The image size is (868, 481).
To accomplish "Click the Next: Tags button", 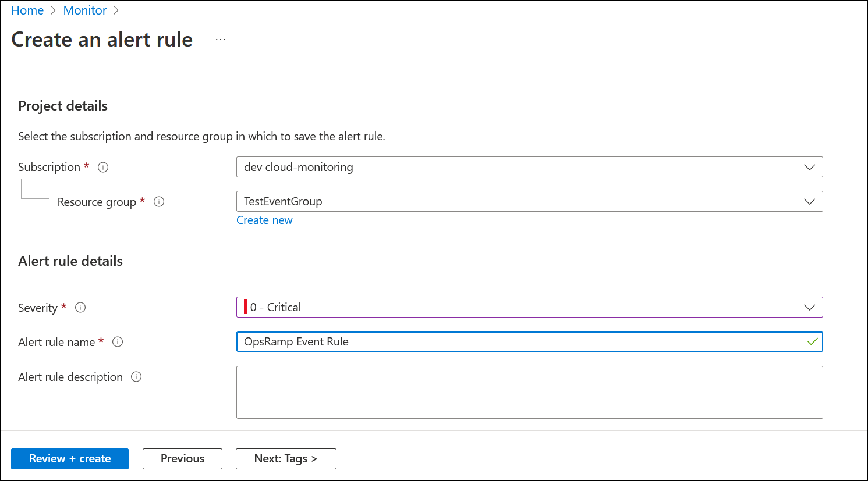I will tap(286, 459).
